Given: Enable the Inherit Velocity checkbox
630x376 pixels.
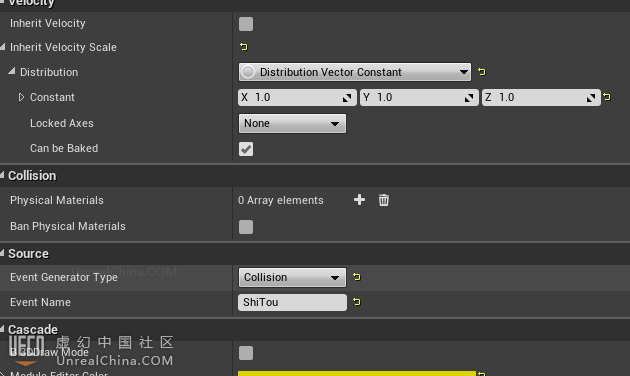Looking at the screenshot, I should click(x=246, y=24).
